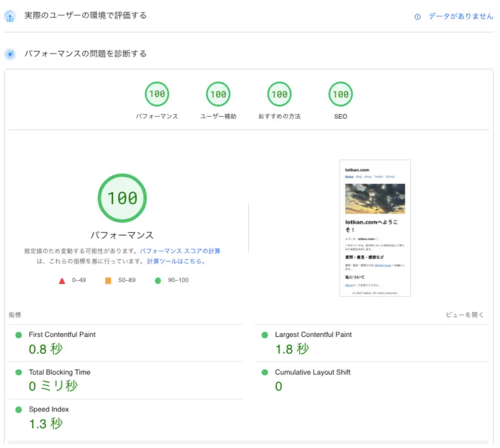Viewport: 500px width, 448px height.
Task: Click the パフォーマンスの問題を診断する heading
Action: pos(85,54)
